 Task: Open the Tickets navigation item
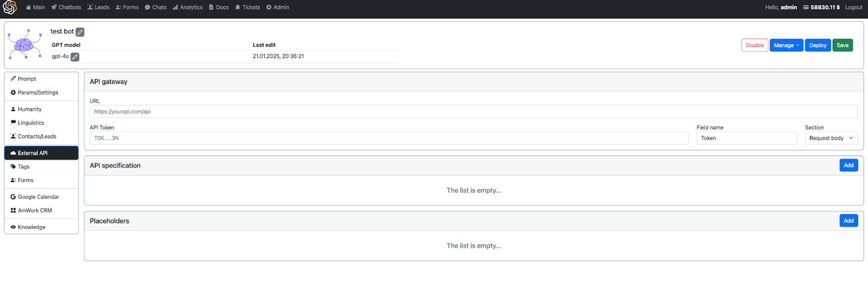pyautogui.click(x=247, y=7)
